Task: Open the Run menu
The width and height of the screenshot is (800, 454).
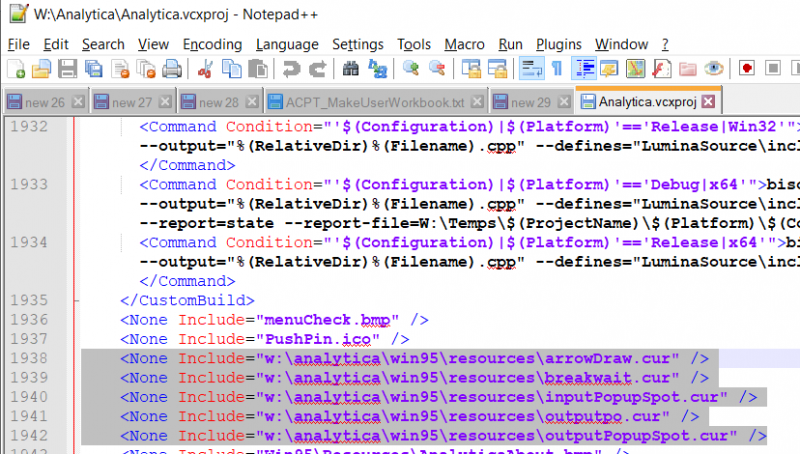Action: pos(510,45)
